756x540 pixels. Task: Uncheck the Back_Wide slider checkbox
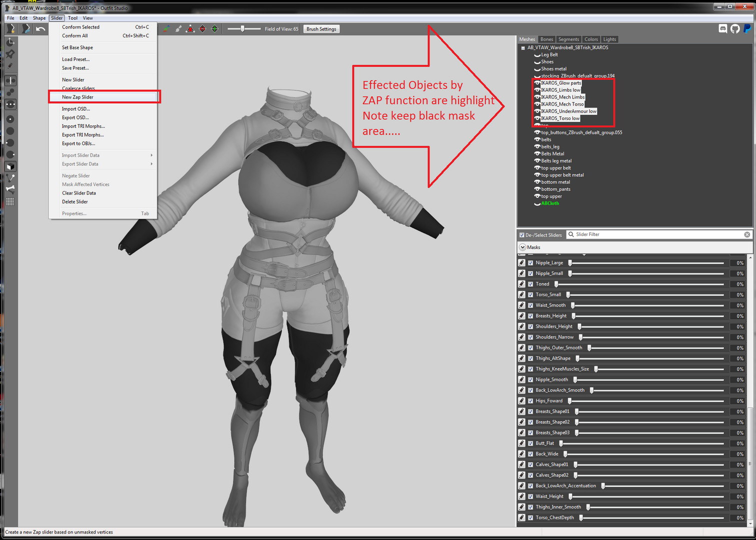[x=531, y=454]
